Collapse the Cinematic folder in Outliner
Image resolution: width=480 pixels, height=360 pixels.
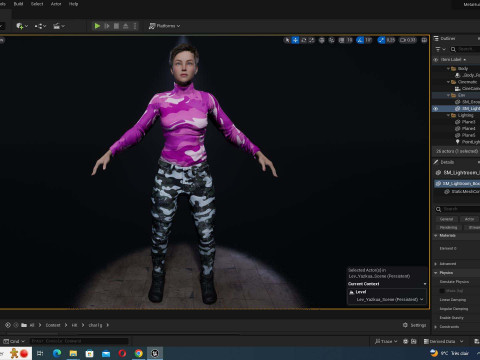[x=448, y=82]
